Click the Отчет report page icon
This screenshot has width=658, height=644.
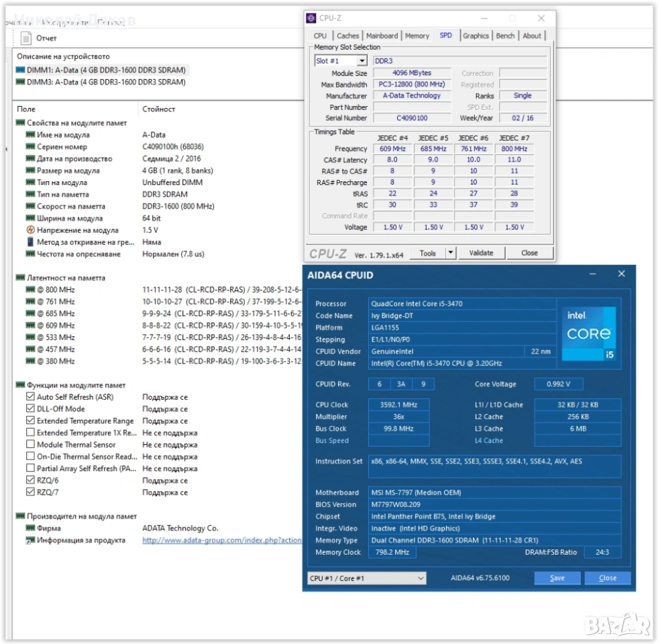(27, 38)
